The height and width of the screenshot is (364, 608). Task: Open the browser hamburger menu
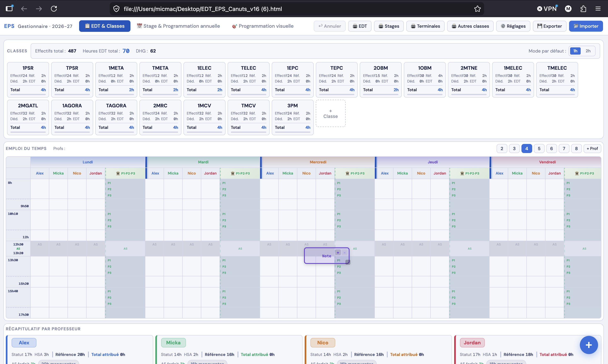(598, 9)
